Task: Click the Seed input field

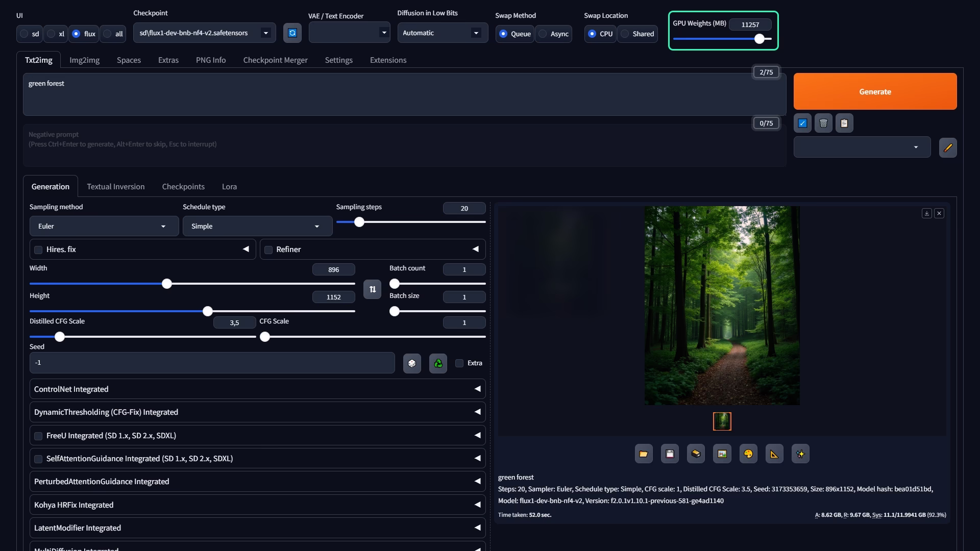Action: (212, 363)
